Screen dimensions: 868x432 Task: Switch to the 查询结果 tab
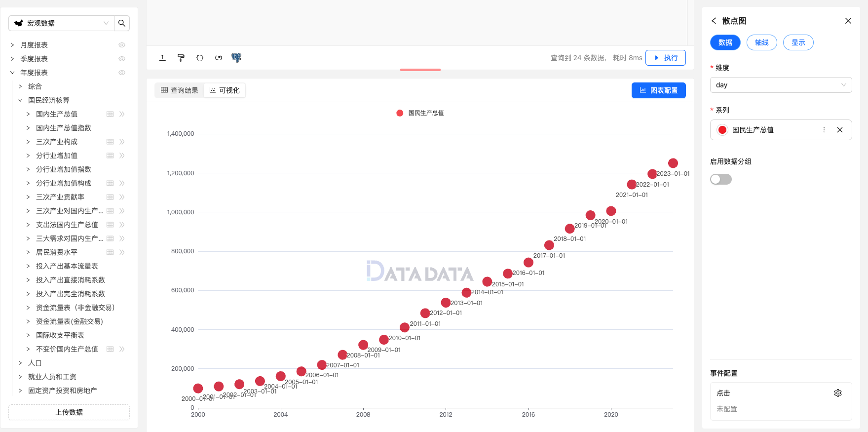click(180, 90)
